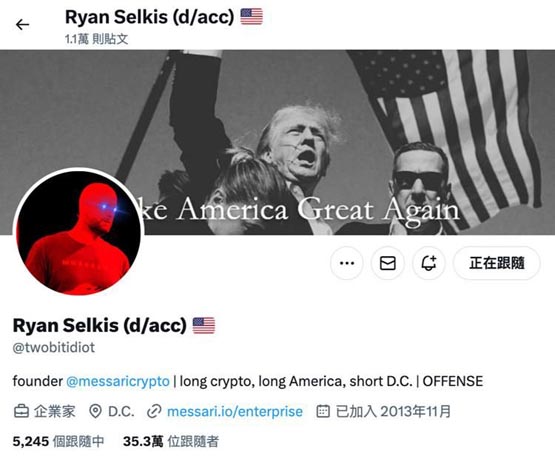Click the 企業家 professional category label

click(55, 411)
